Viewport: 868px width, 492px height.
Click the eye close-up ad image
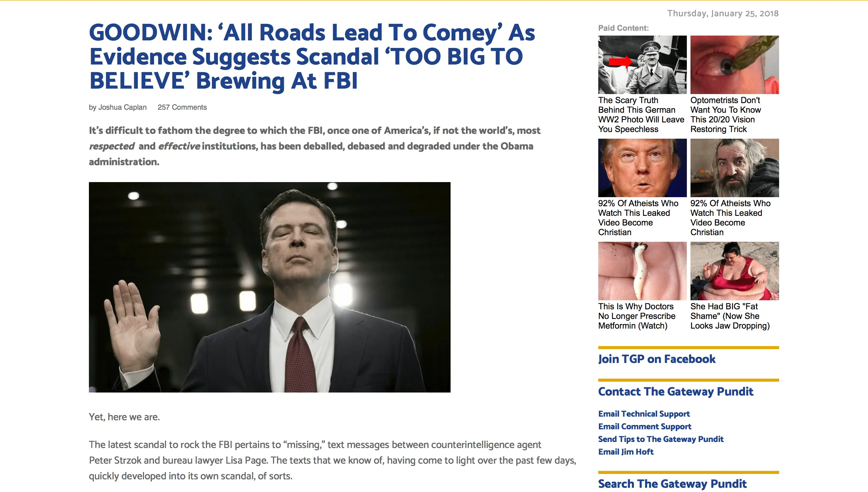(734, 65)
